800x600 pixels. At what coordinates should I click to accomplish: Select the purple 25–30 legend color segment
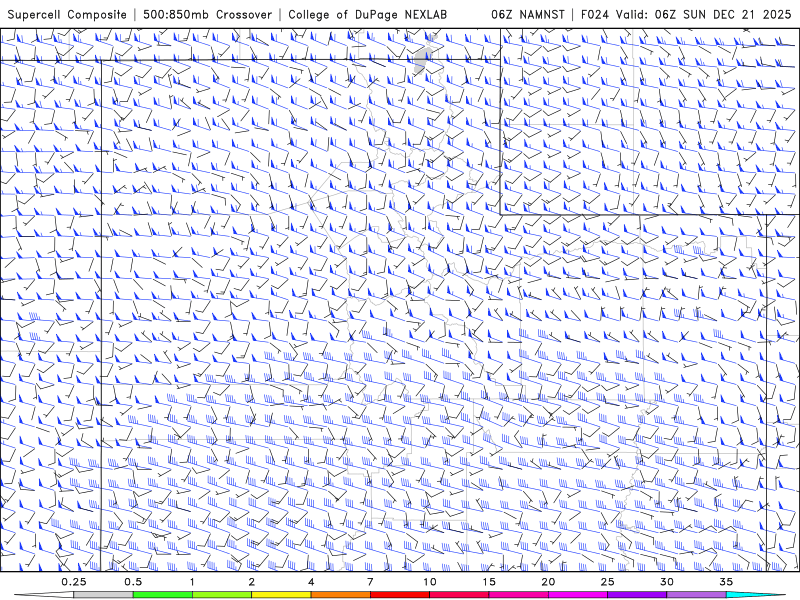[x=637, y=595]
